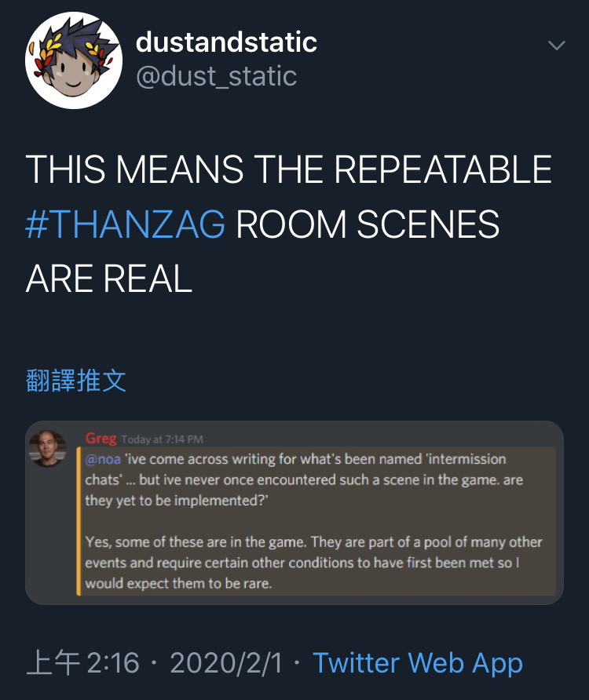
Task: Click the 'ARE REAL' tweet text
Action: pyautogui.click(x=109, y=279)
